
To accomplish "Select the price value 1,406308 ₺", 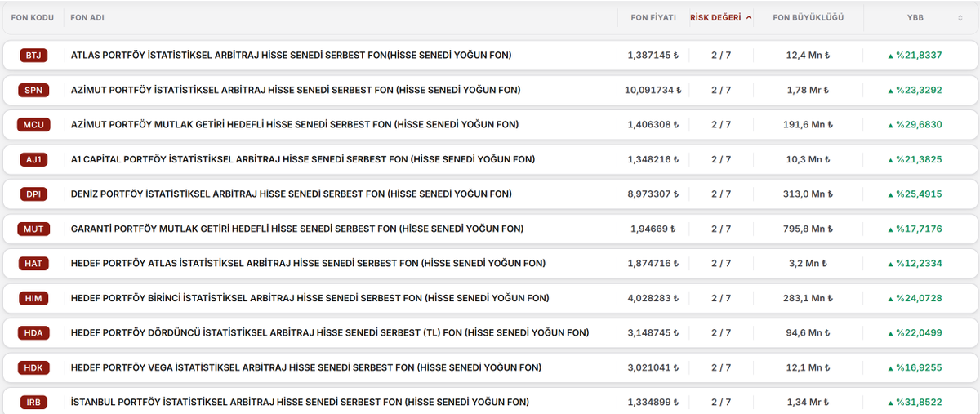I will click(x=653, y=125).
